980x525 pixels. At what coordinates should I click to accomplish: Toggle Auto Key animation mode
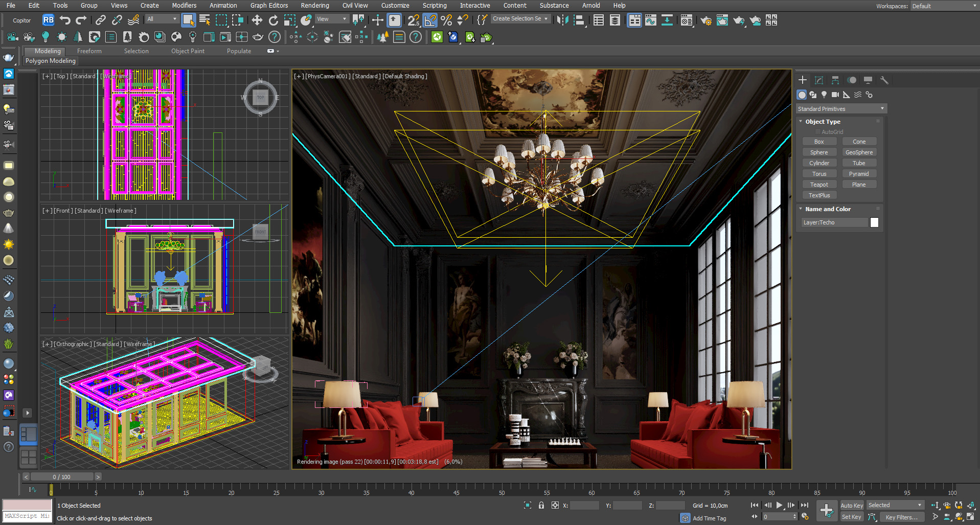[852, 505]
